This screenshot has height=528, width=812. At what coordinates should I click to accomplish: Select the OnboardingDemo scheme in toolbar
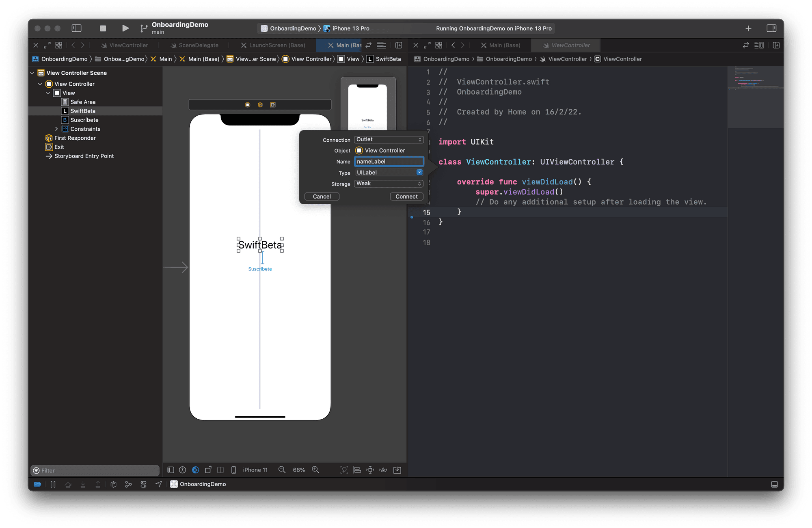(x=288, y=28)
